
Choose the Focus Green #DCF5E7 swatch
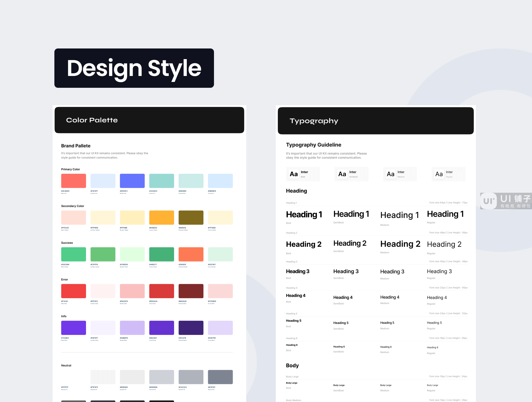[x=220, y=254]
